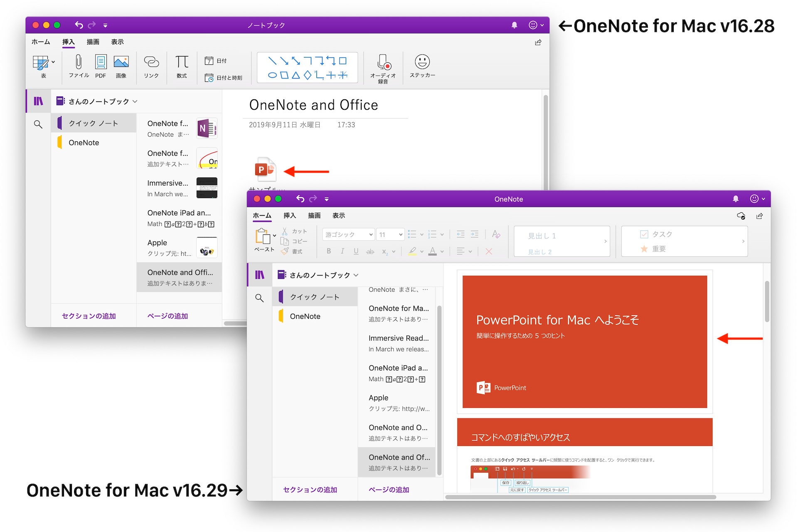The image size is (798, 532).
Task: Expand the heading styles gallery
Action: coord(605,241)
